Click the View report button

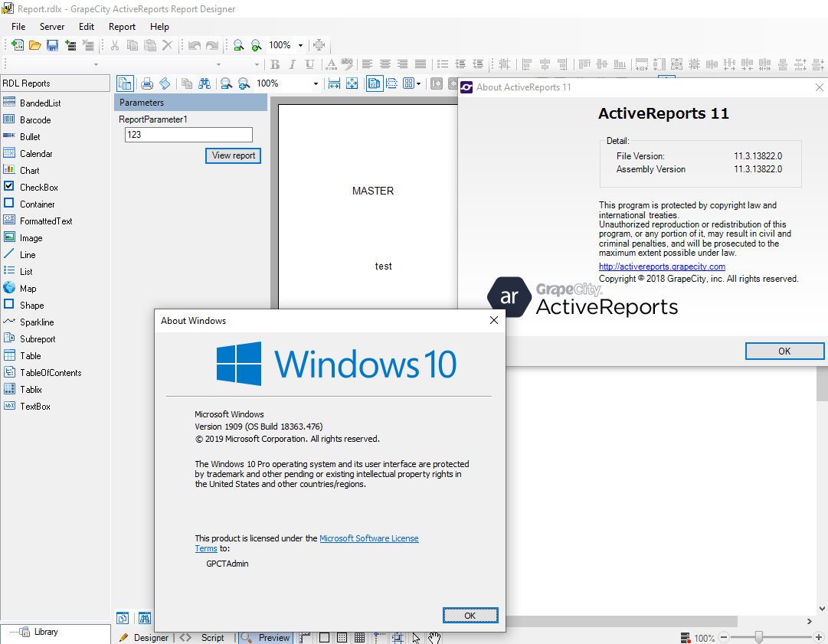[x=233, y=155]
